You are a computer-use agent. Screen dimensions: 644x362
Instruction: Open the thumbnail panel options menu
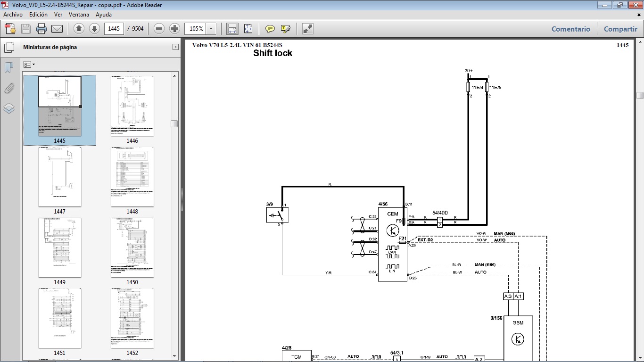coord(29,65)
